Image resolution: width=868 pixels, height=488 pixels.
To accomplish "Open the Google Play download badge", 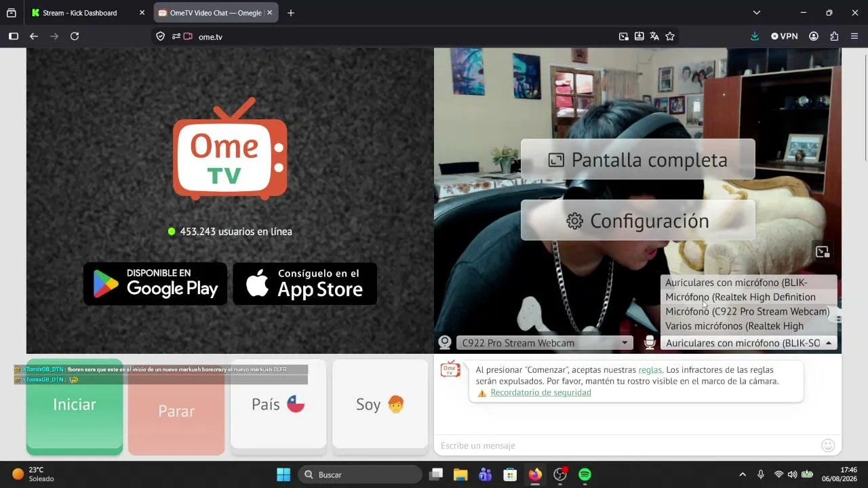I will coord(155,283).
